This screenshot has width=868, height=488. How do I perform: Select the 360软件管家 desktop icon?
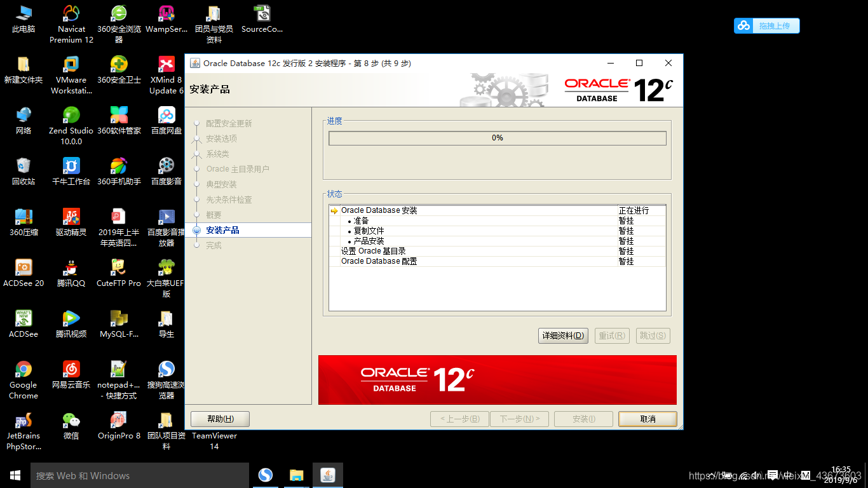click(119, 120)
